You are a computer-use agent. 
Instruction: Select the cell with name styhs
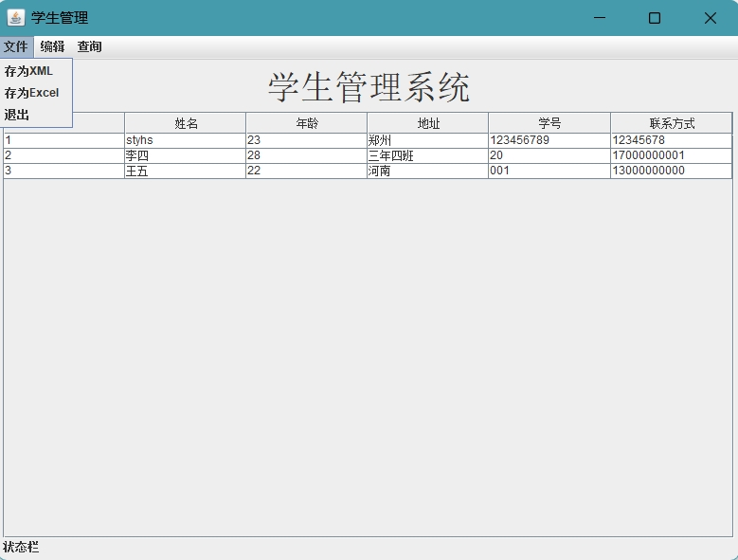click(x=186, y=140)
